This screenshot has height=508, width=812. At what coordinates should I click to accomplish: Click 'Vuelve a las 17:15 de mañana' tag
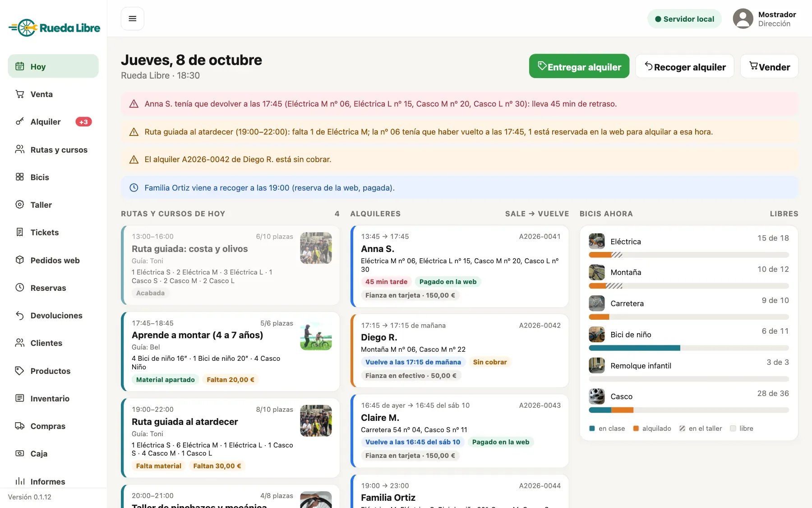(413, 362)
